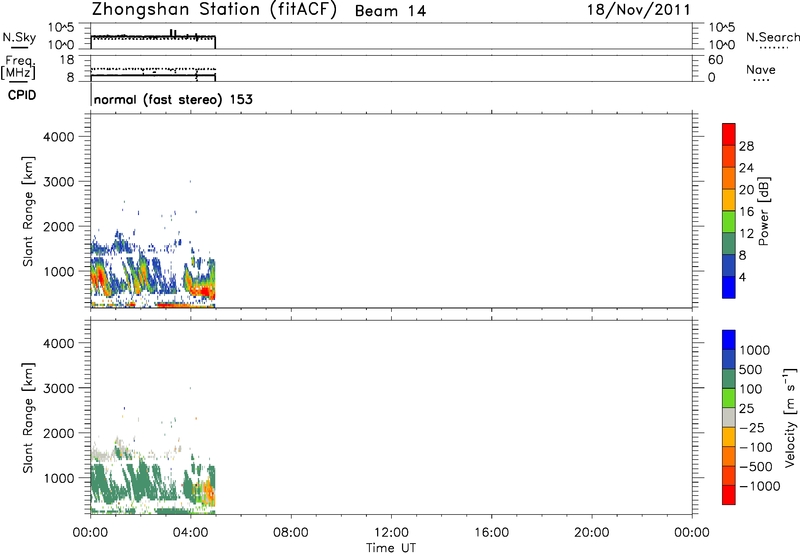Viewport: 800px width, 554px height.
Task: Click the '10^5' label left of N.Sky panel
Action: 61,28
